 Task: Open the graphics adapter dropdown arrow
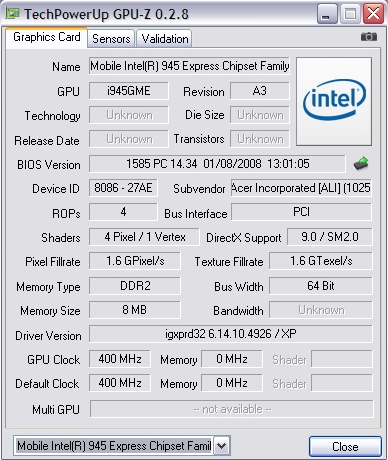(x=222, y=446)
